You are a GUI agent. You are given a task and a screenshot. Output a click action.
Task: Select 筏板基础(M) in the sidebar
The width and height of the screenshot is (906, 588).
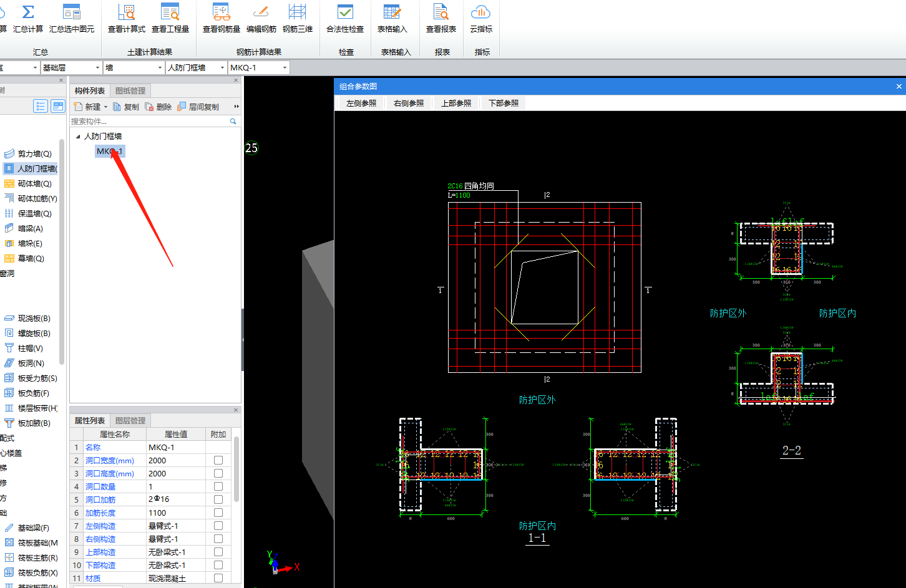[x=31, y=542]
